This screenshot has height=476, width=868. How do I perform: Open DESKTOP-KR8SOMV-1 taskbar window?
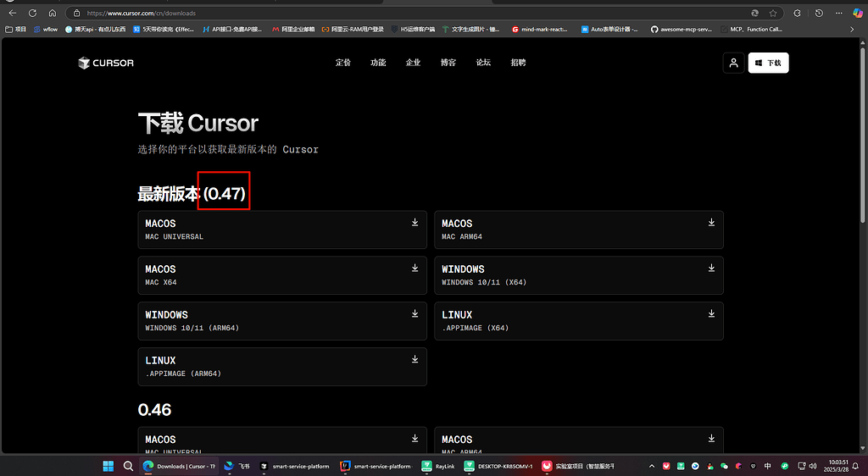click(498, 466)
